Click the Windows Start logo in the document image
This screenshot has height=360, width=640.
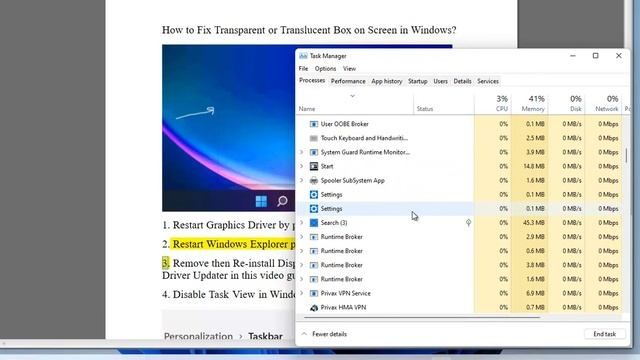(x=261, y=201)
